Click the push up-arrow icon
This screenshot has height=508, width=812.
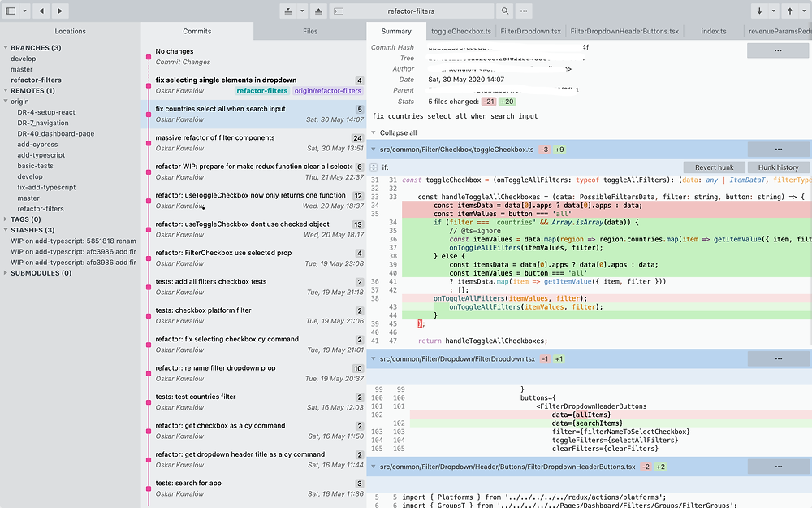point(790,11)
